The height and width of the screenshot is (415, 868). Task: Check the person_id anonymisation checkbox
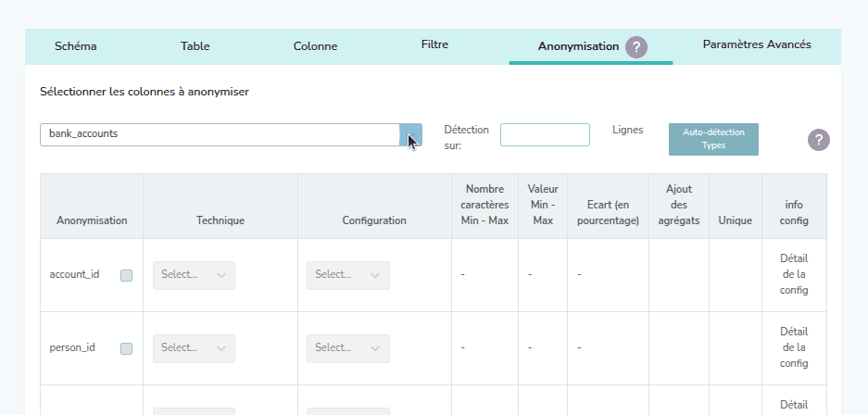[x=127, y=348]
